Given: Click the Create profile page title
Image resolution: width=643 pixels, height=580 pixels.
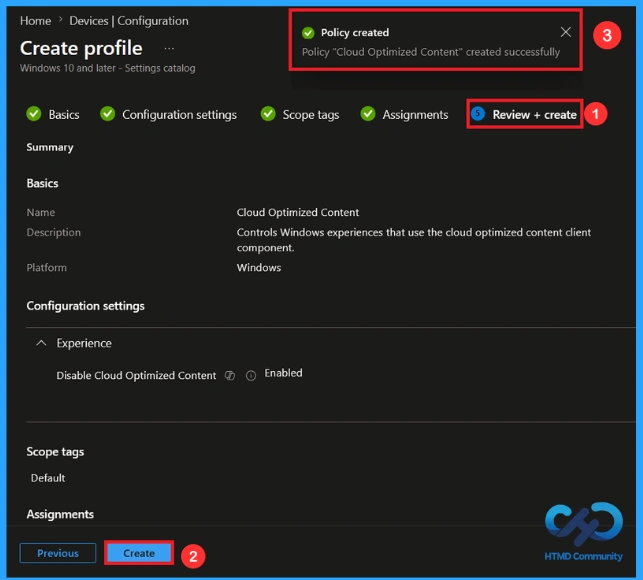Looking at the screenshot, I should [81, 48].
